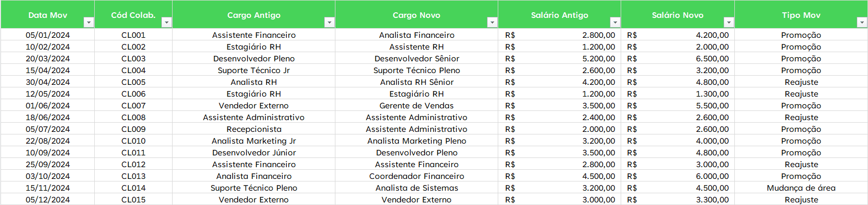The width and height of the screenshot is (868, 205).
Task: Click the Salário Antigo filter arrow
Action: [x=615, y=22]
